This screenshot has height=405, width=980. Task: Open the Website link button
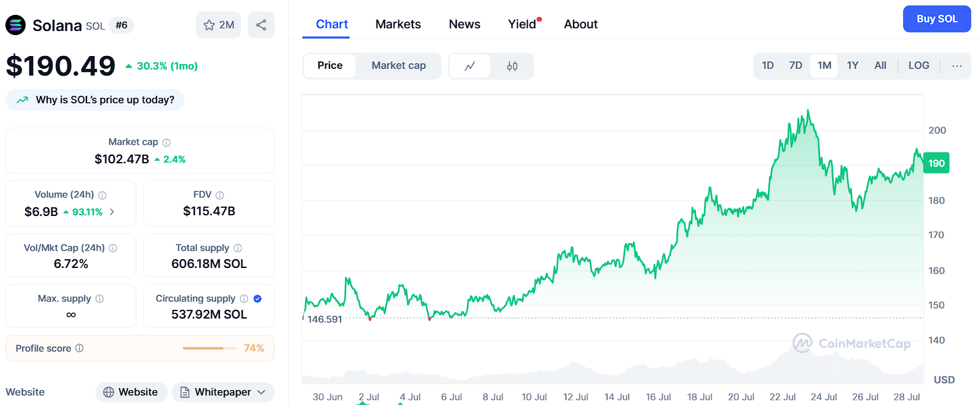[131, 392]
